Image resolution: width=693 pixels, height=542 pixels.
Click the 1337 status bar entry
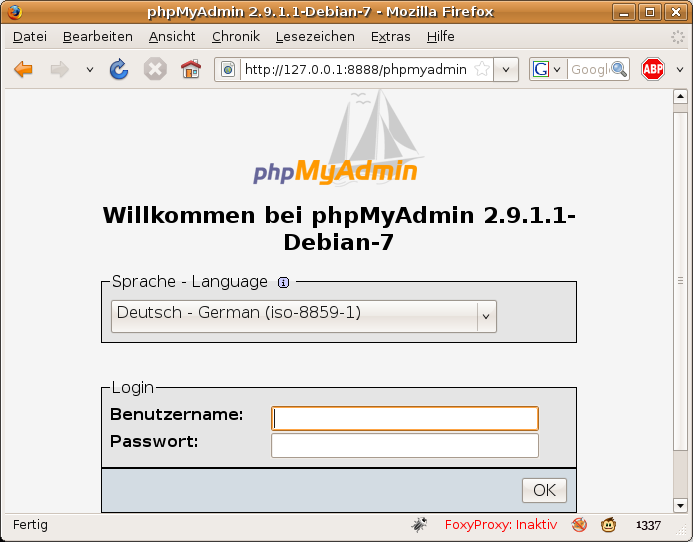[648, 525]
